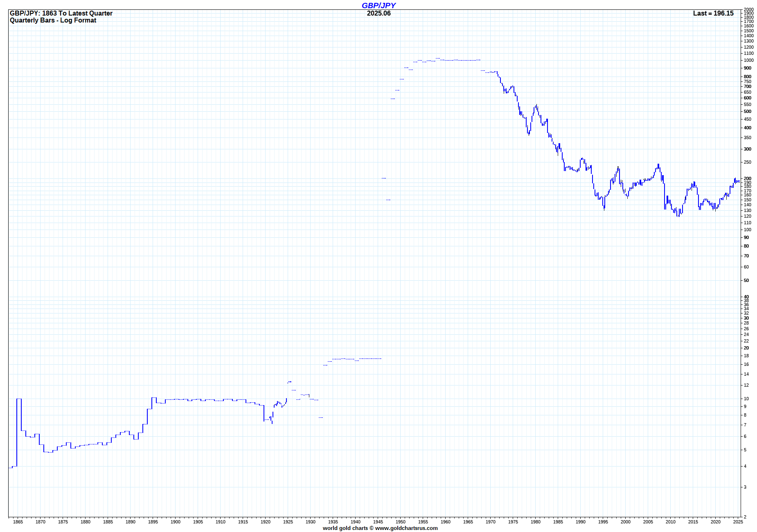
Task: Click the 100 price axis label
Action: [x=748, y=230]
